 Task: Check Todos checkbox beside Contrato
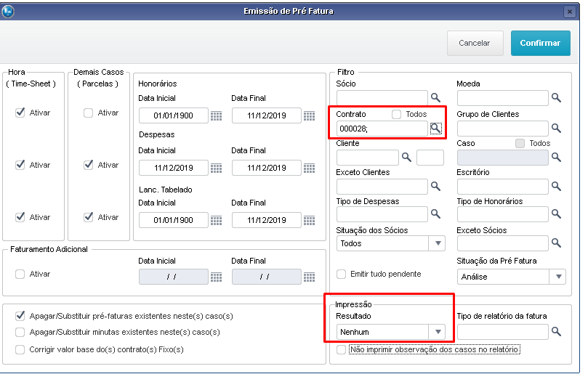coord(396,114)
